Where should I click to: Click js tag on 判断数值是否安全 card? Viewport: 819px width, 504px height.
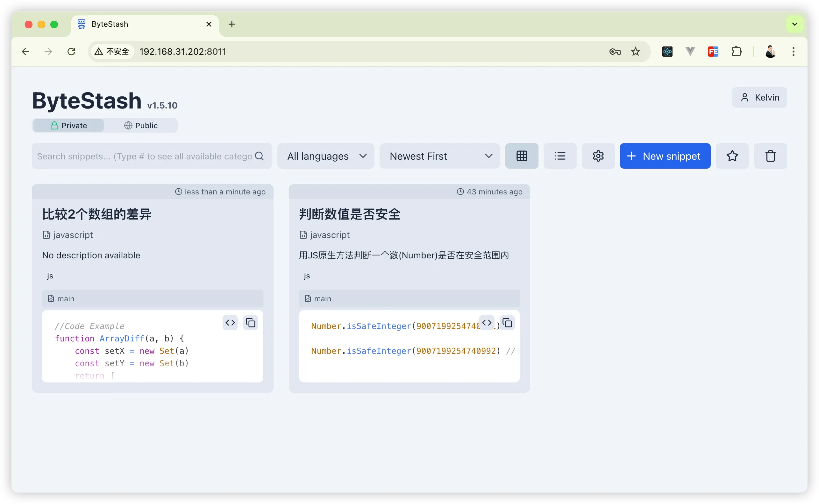pos(307,276)
